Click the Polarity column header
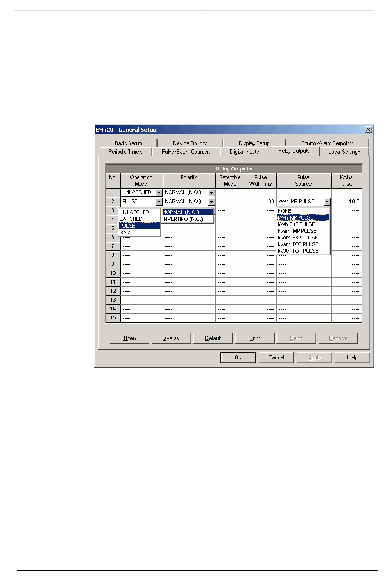This screenshot has height=586, width=392. pos(189,181)
